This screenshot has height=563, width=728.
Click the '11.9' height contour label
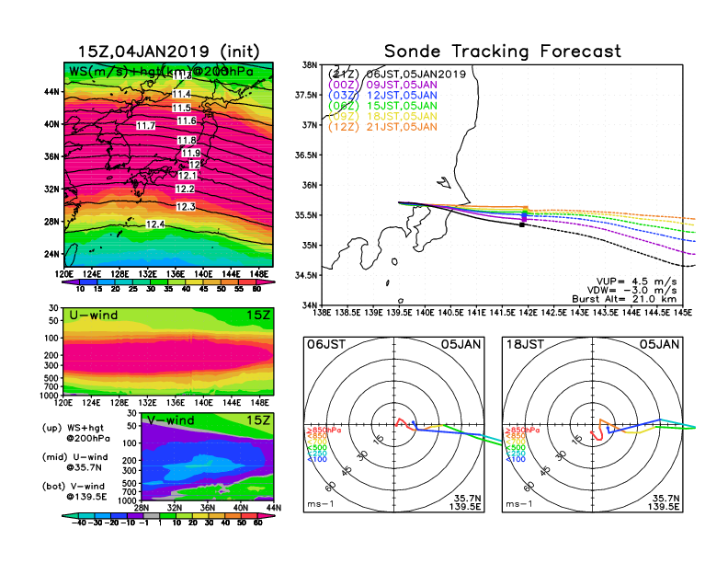191,153
